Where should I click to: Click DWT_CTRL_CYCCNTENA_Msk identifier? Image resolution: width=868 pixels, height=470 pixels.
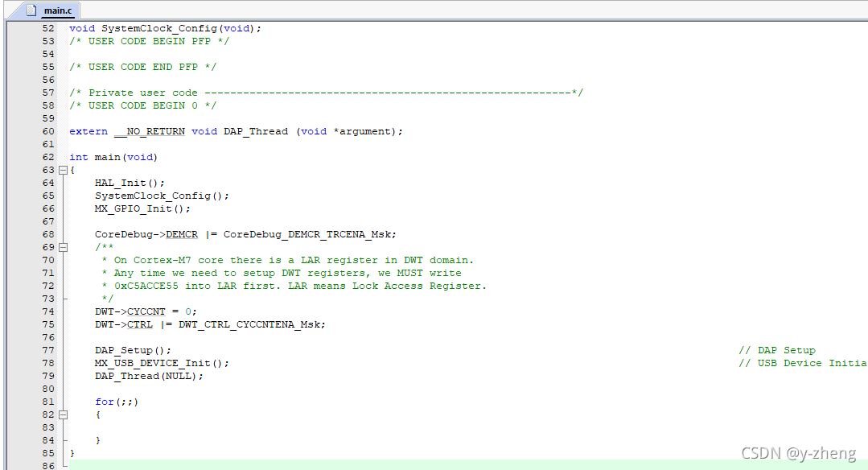[x=250, y=324]
